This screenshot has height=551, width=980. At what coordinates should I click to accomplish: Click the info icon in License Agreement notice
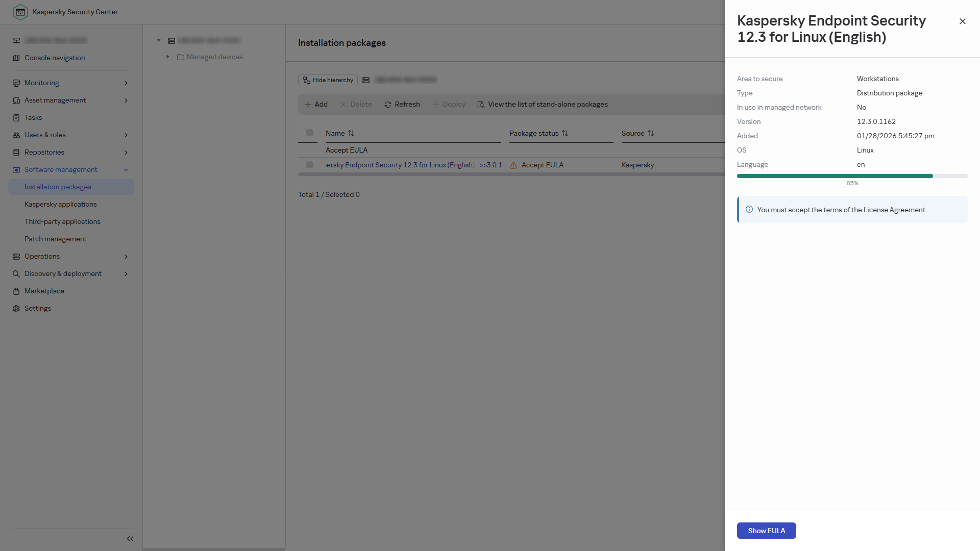[x=749, y=209]
